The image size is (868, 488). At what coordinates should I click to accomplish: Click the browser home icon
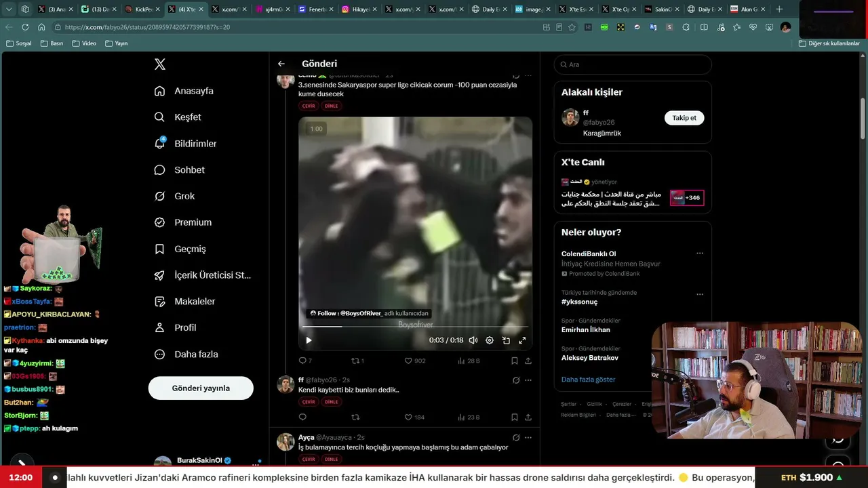tap(41, 27)
